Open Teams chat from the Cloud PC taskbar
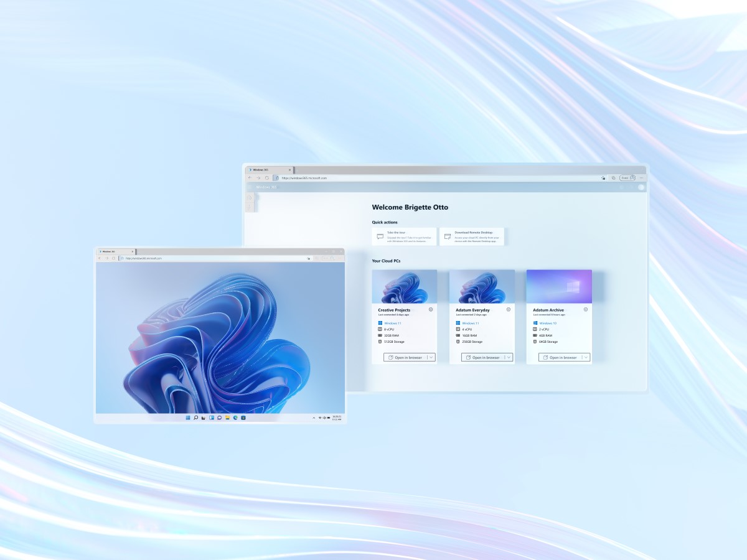Image resolution: width=747 pixels, height=560 pixels. pyautogui.click(x=219, y=418)
